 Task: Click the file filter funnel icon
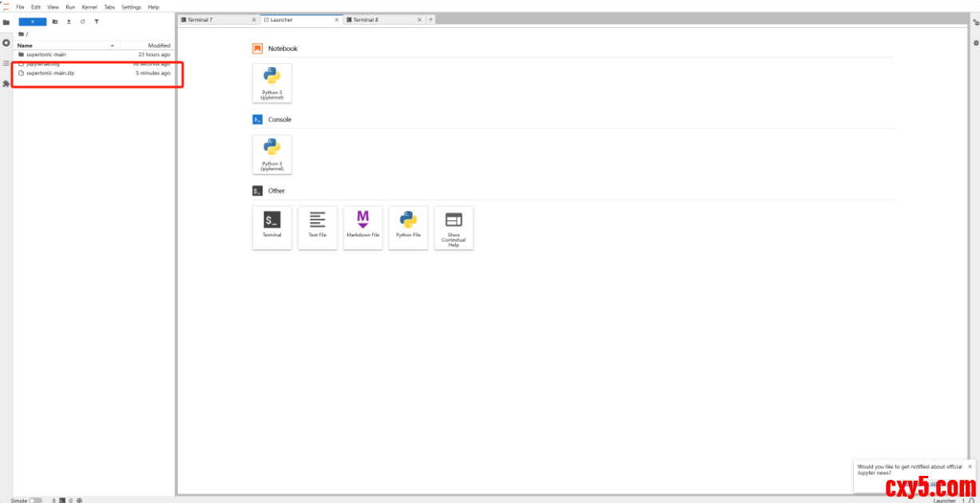(97, 22)
